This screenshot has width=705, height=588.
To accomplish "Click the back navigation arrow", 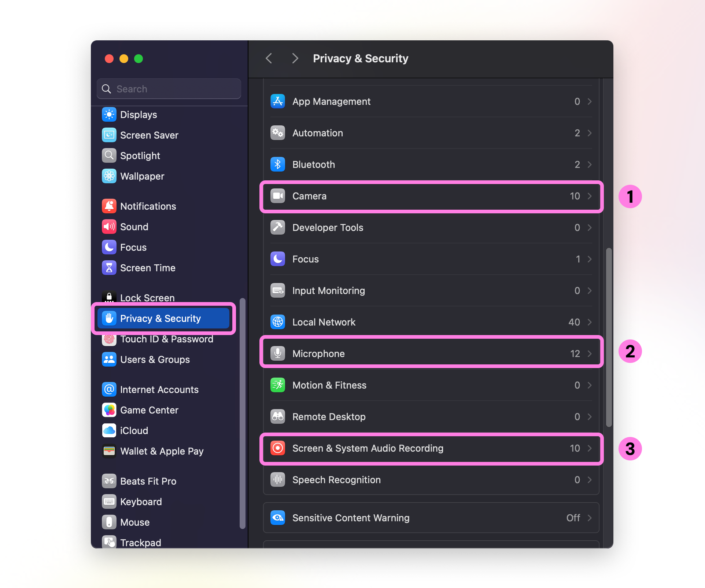I will click(x=269, y=58).
